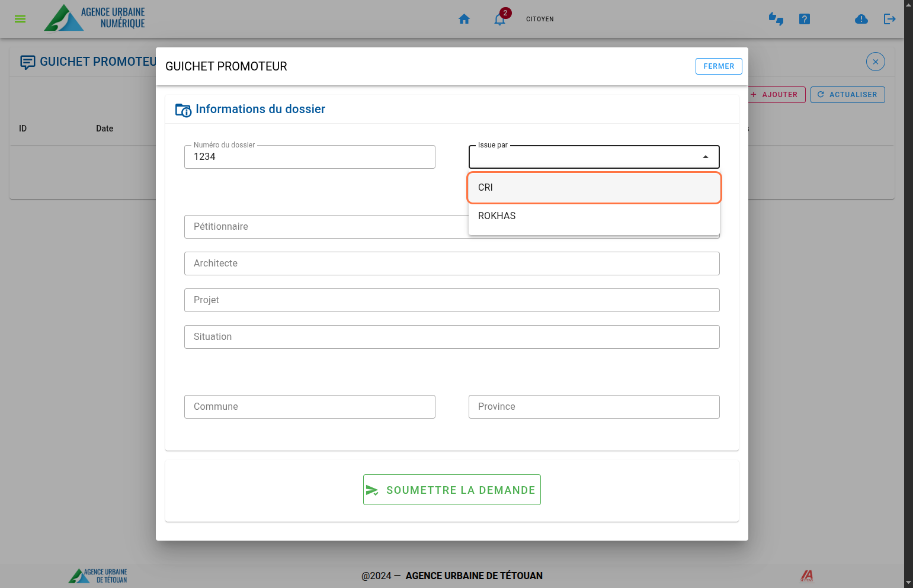
Task: Focus the Numéro du dossier field
Action: 309,157
